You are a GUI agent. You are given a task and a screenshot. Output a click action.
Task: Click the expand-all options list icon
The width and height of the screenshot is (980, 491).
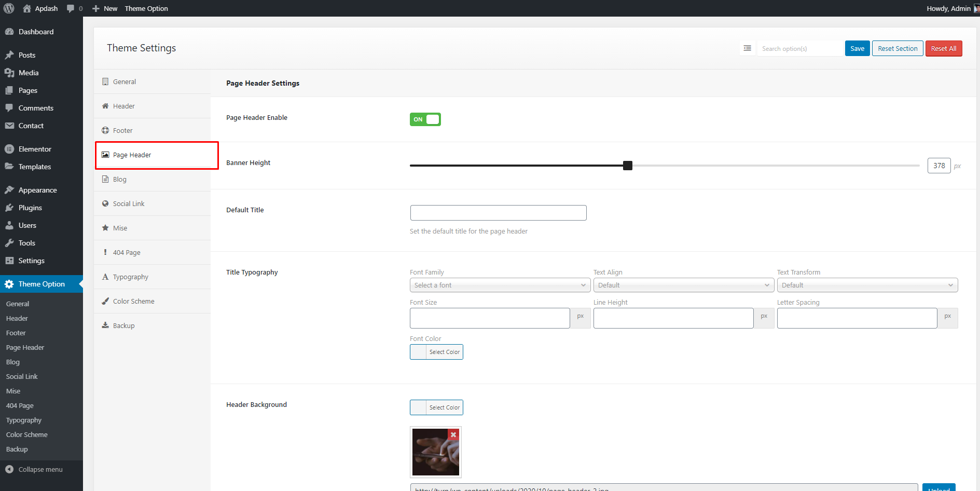(747, 48)
